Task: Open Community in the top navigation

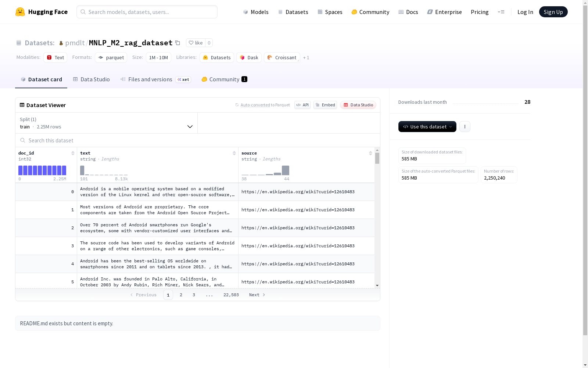Action: click(370, 12)
